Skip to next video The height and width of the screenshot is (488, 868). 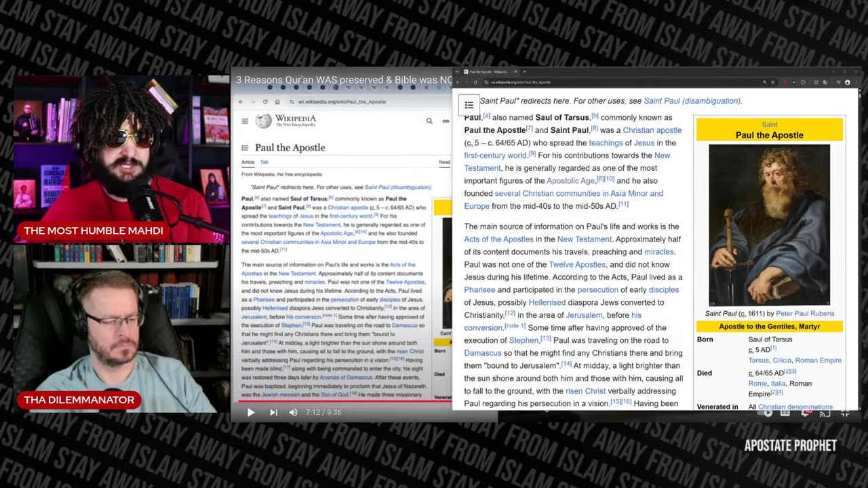(273, 412)
